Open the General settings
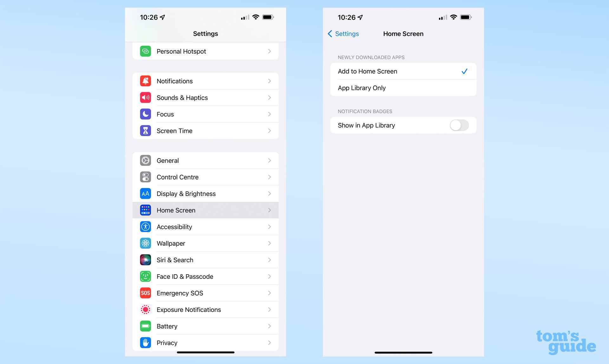The height and width of the screenshot is (364, 609). tap(206, 160)
